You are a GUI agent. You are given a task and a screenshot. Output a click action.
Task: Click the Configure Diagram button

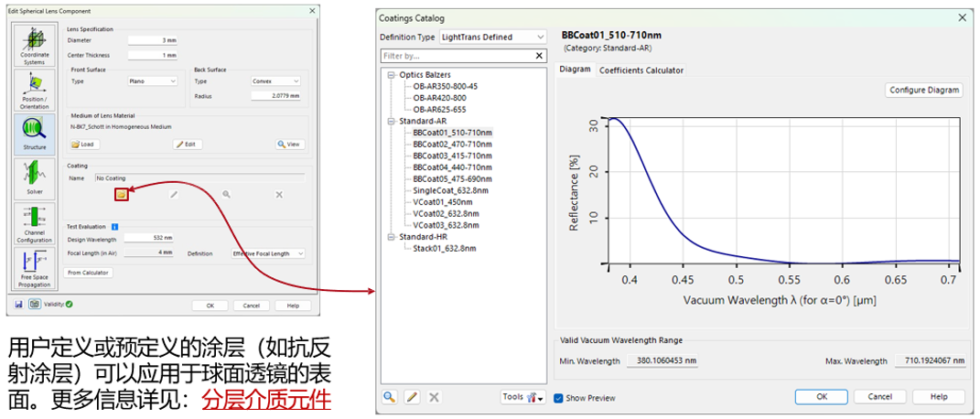coord(924,90)
